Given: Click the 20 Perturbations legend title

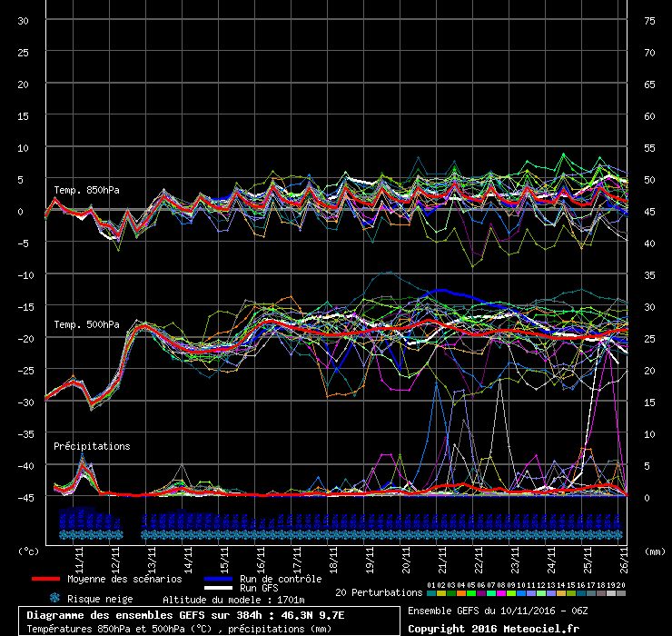Looking at the screenshot, I should pos(379,592).
